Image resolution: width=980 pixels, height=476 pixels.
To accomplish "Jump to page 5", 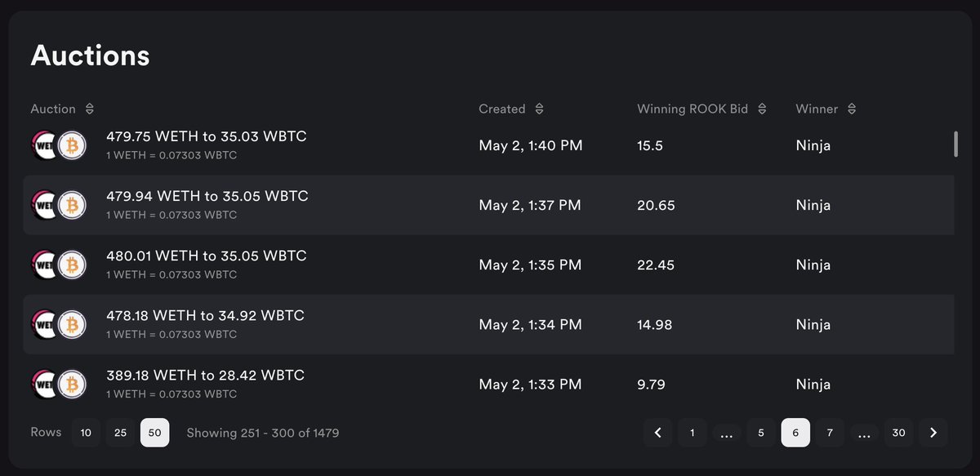I will 761,433.
